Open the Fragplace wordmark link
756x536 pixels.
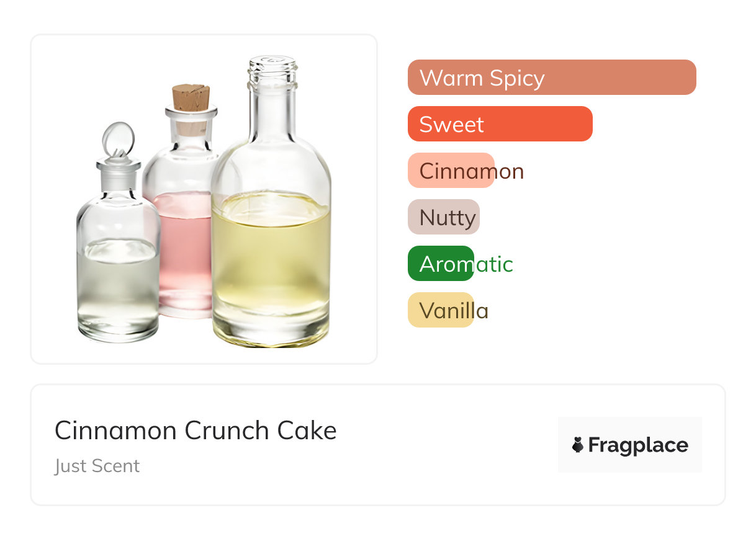pos(637,445)
